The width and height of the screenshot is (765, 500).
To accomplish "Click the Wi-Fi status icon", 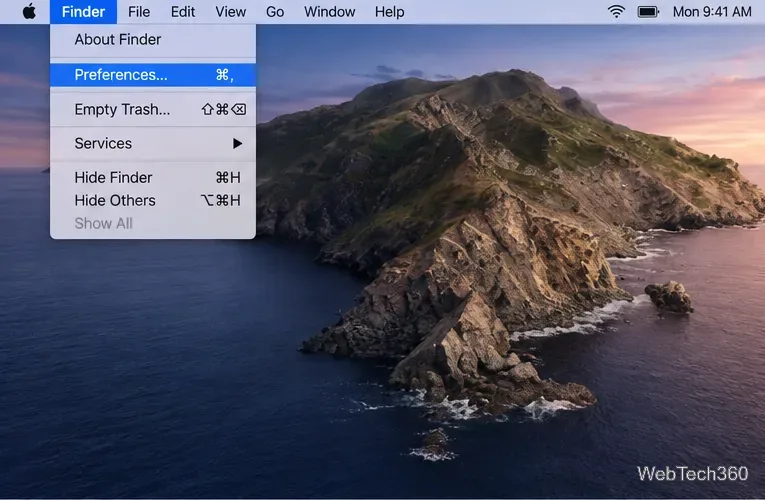I will coord(616,11).
